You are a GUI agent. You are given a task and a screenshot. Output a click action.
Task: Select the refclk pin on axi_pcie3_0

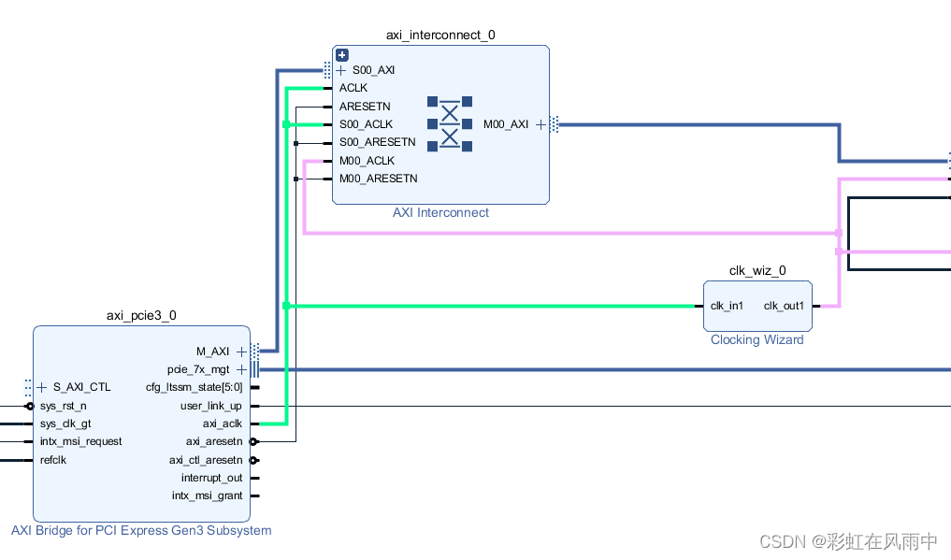51,460
